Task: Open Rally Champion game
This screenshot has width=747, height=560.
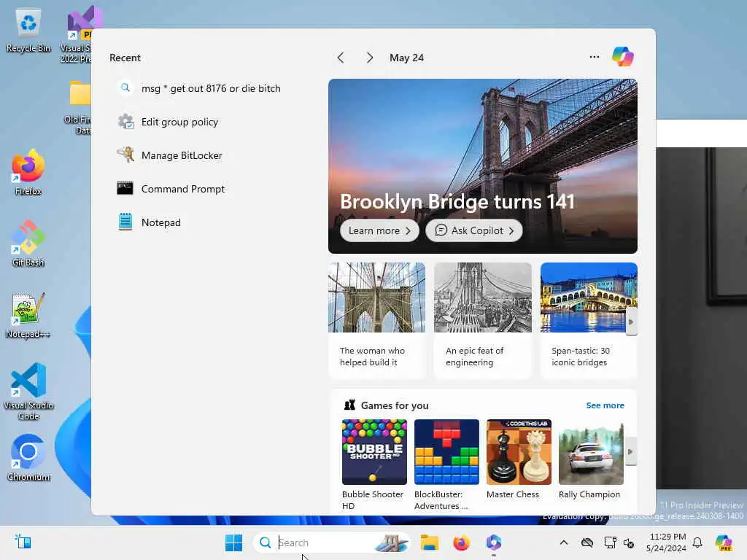Action: (591, 459)
